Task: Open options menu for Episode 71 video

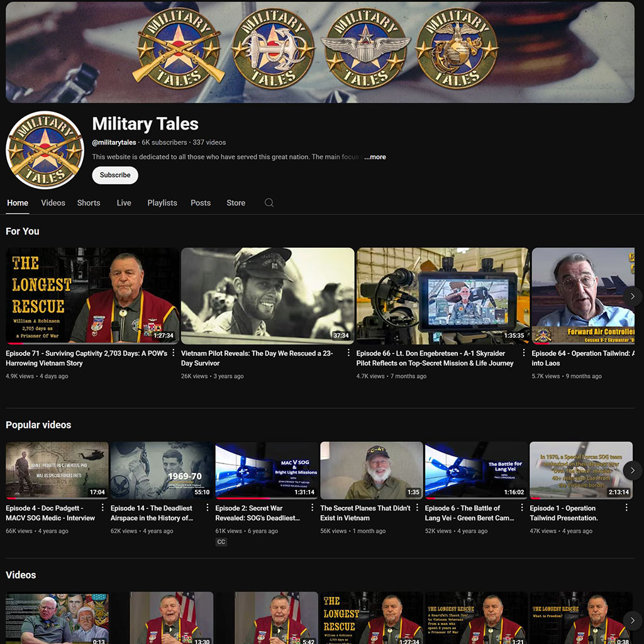Action: pyautogui.click(x=174, y=353)
